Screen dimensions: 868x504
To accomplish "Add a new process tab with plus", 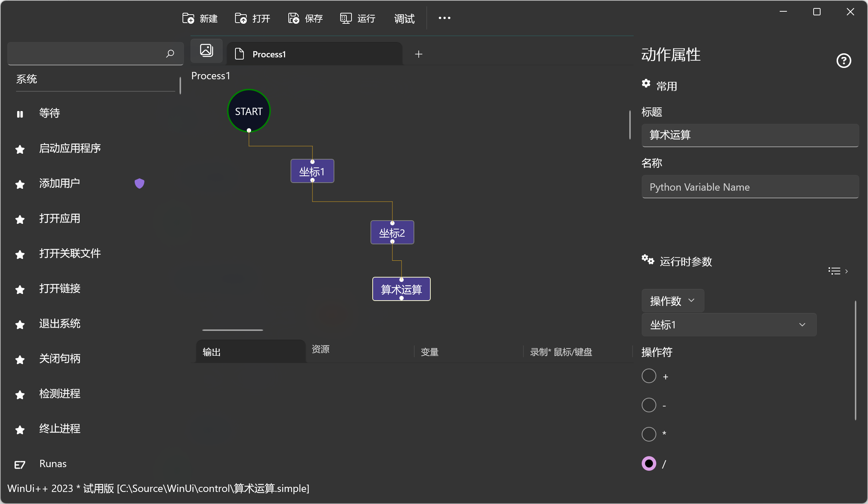I will click(419, 54).
